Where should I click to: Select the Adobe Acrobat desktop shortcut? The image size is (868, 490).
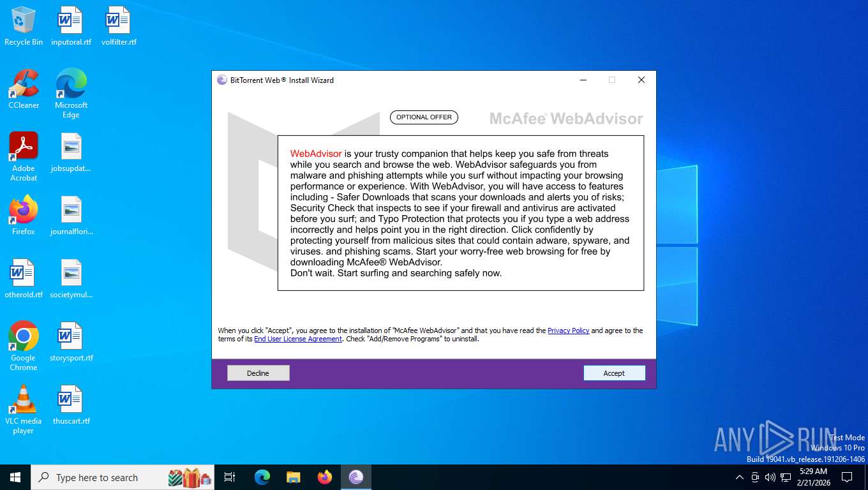24,157
